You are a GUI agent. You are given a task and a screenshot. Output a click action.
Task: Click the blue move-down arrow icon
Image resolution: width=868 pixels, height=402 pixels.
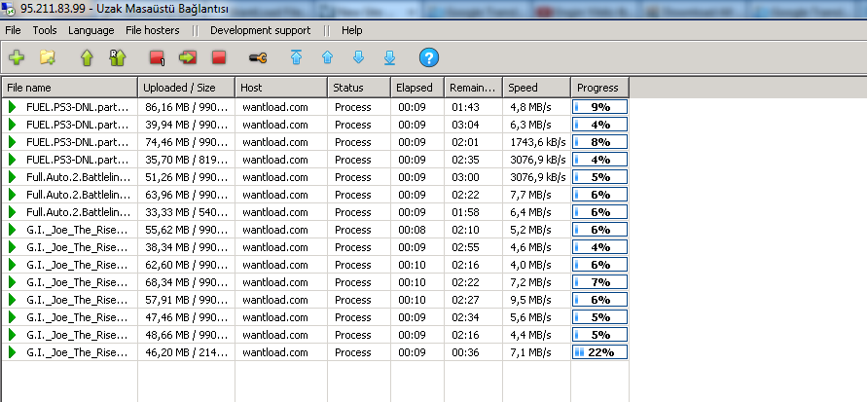coord(358,57)
